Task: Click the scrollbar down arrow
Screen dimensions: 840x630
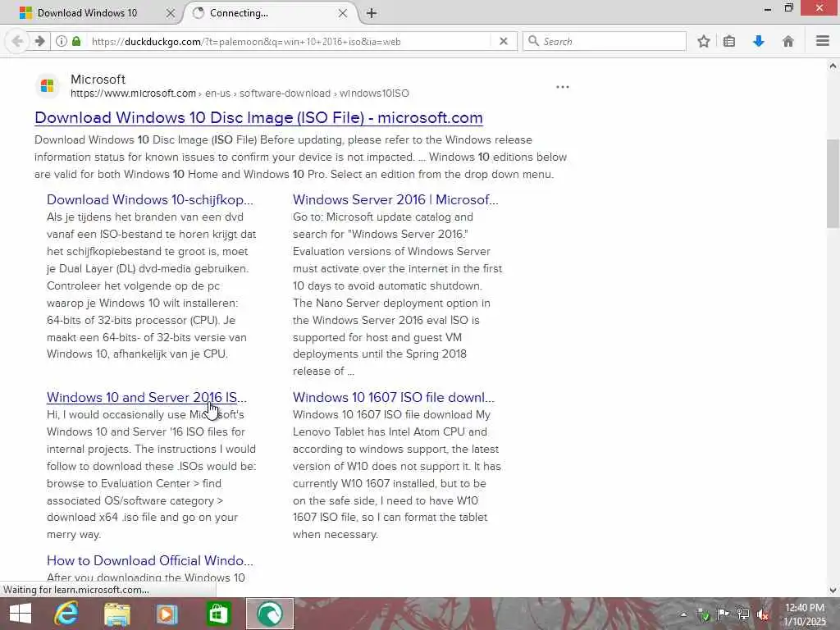Action: [833, 591]
